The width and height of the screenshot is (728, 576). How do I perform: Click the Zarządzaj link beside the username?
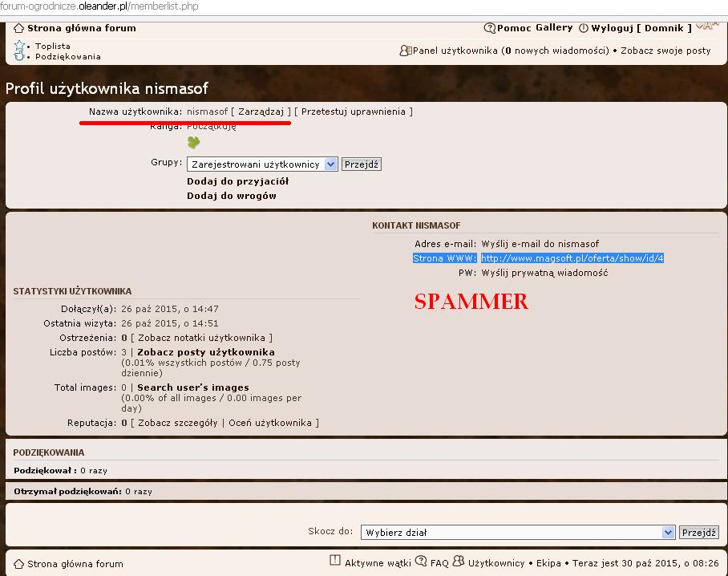(x=261, y=112)
